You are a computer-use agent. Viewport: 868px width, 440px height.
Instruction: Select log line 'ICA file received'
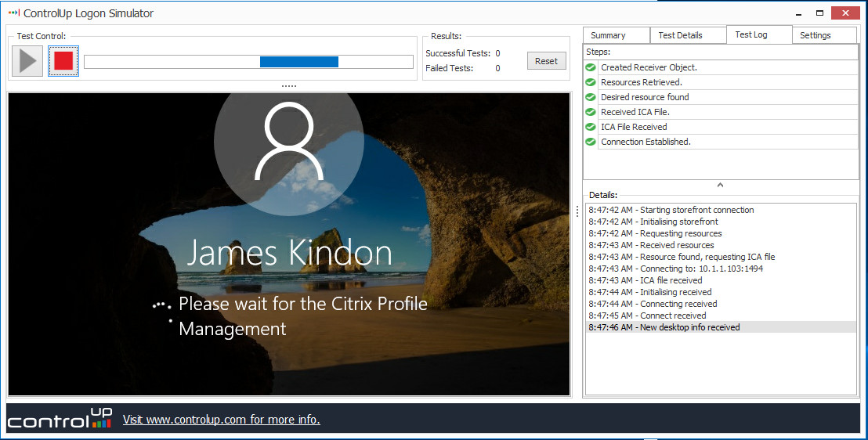pyautogui.click(x=722, y=280)
